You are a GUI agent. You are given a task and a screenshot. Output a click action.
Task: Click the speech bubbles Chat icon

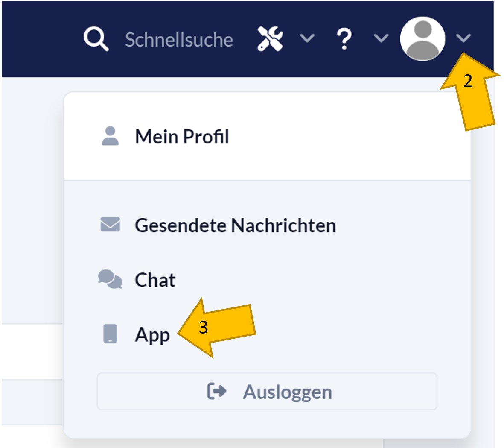(x=110, y=279)
